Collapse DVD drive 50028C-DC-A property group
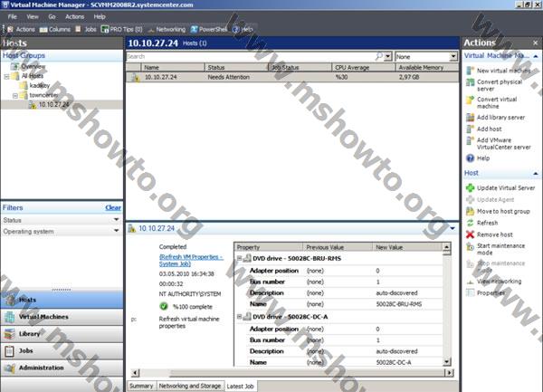 tap(239, 317)
